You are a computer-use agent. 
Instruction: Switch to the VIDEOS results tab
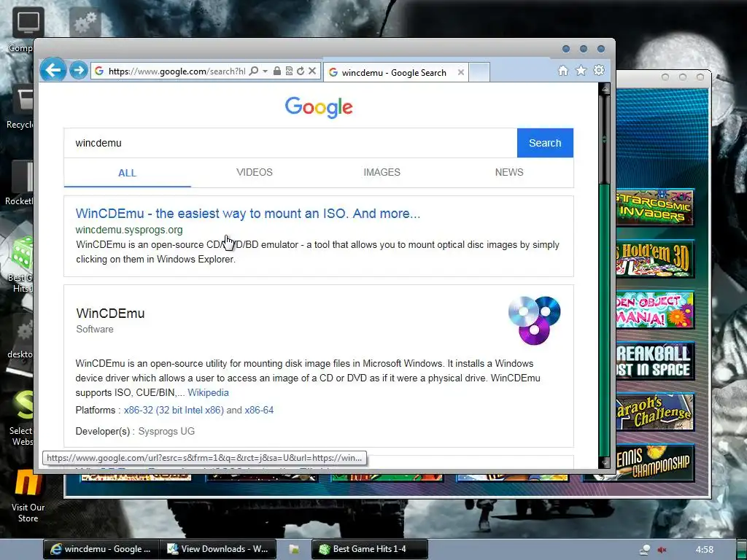tap(255, 172)
